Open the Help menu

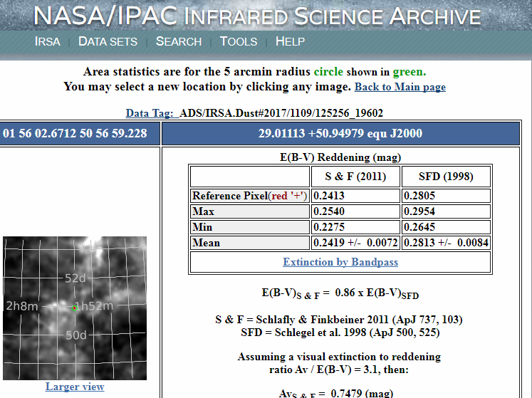290,41
